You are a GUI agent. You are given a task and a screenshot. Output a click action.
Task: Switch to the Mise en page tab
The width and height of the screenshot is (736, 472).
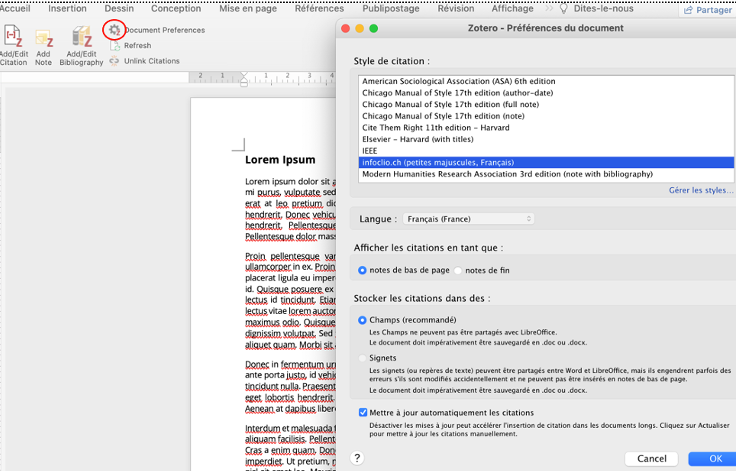(250, 8)
